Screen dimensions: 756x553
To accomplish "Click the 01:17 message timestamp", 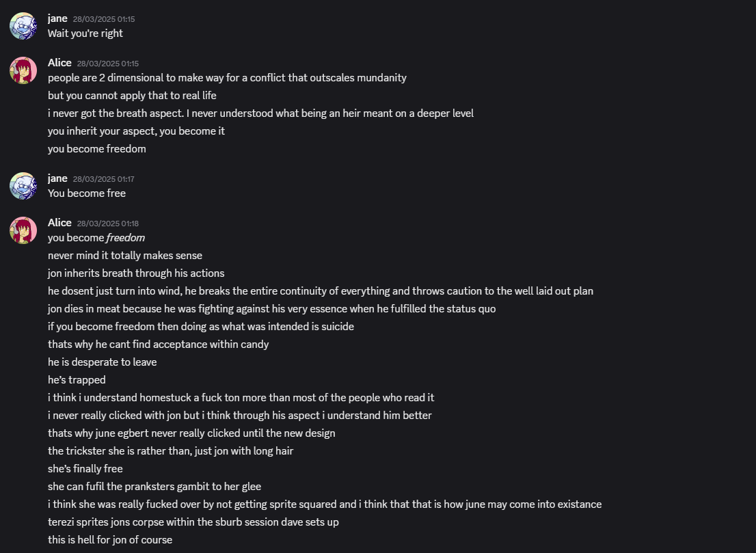I will [x=104, y=179].
